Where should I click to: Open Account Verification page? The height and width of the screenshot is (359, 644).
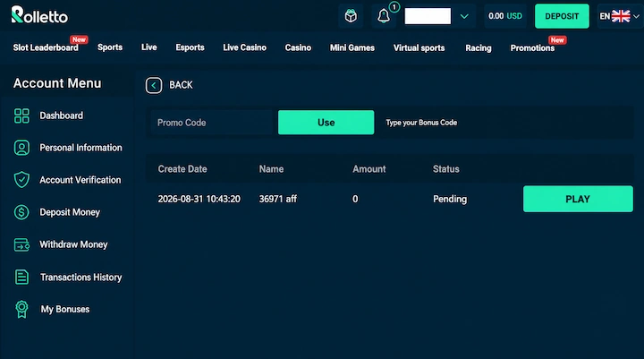(80, 180)
